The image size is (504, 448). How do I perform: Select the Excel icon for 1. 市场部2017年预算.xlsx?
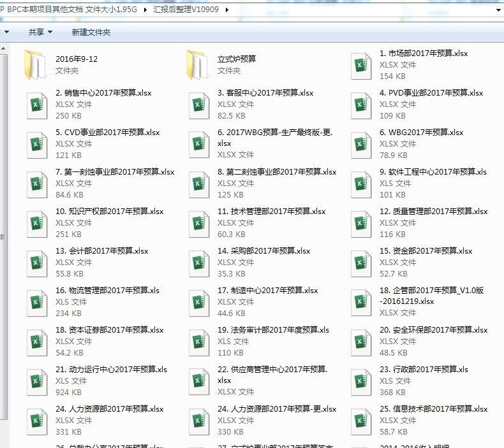(361, 66)
